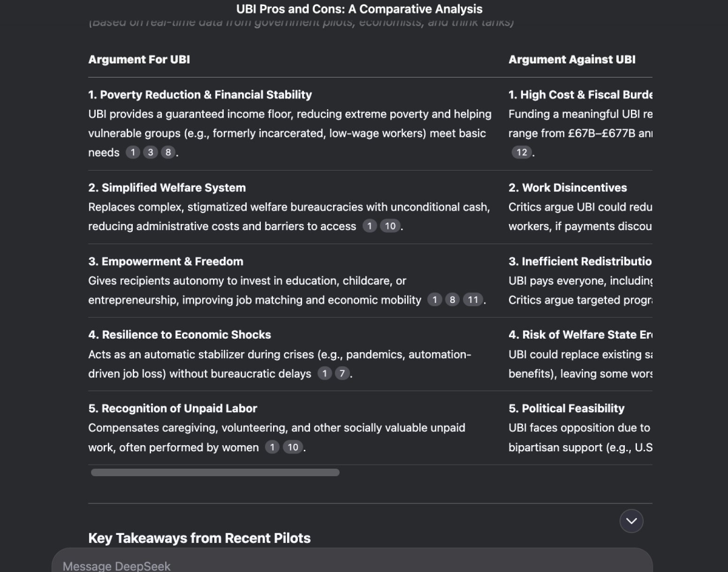The height and width of the screenshot is (572, 728).
Task: Click the scroll-to-bottom chevron button
Action: point(632,521)
